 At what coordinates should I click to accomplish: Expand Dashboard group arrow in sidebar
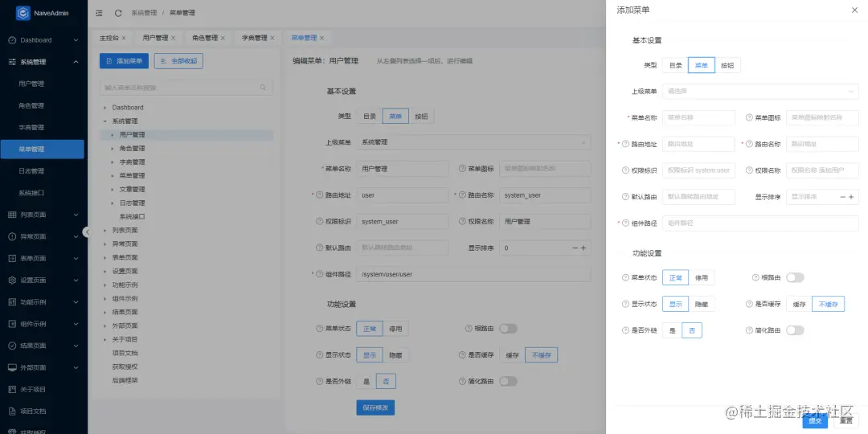(76, 40)
